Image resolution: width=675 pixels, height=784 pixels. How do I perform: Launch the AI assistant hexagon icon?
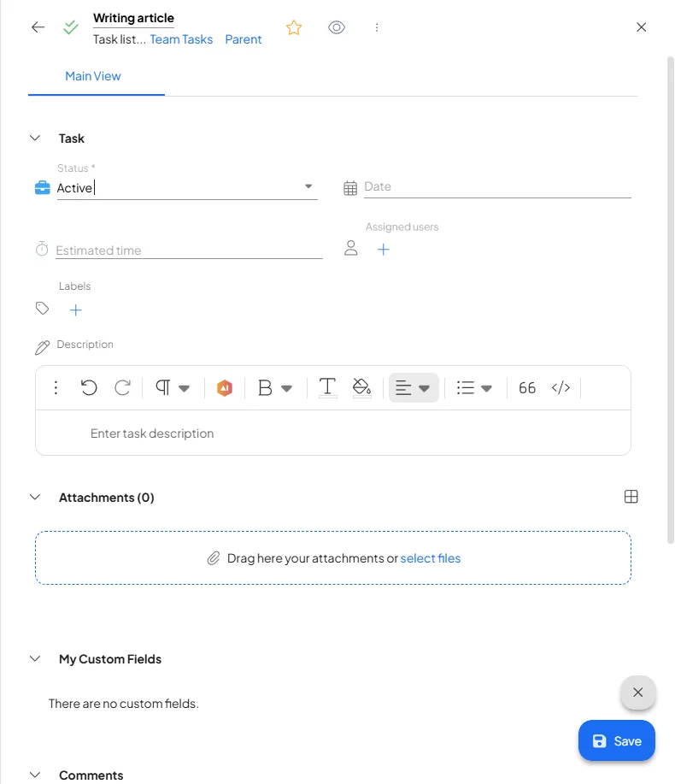pos(225,387)
